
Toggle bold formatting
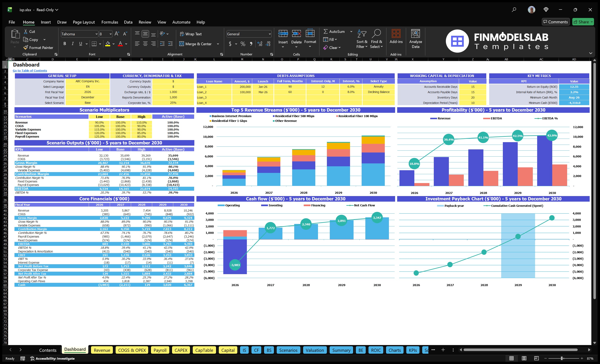coord(65,44)
